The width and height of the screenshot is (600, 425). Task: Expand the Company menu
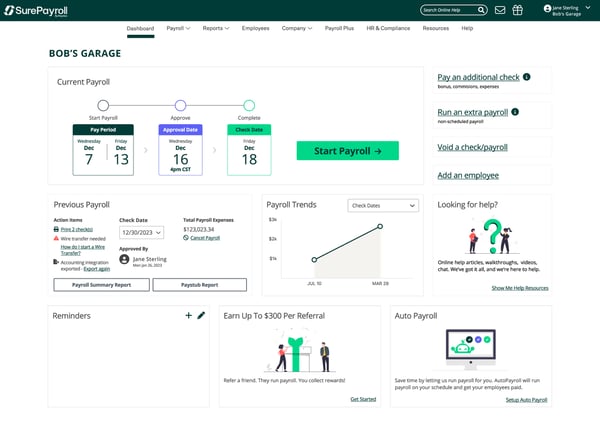297,28
